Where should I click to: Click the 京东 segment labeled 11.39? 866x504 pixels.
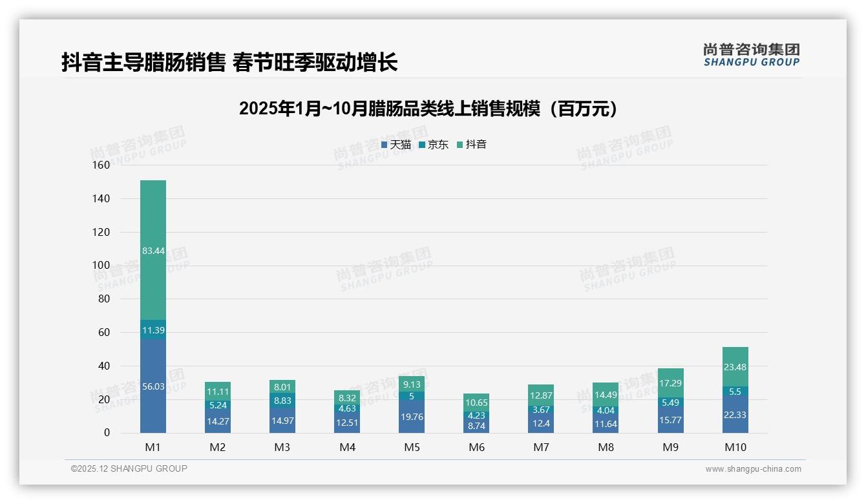153,331
